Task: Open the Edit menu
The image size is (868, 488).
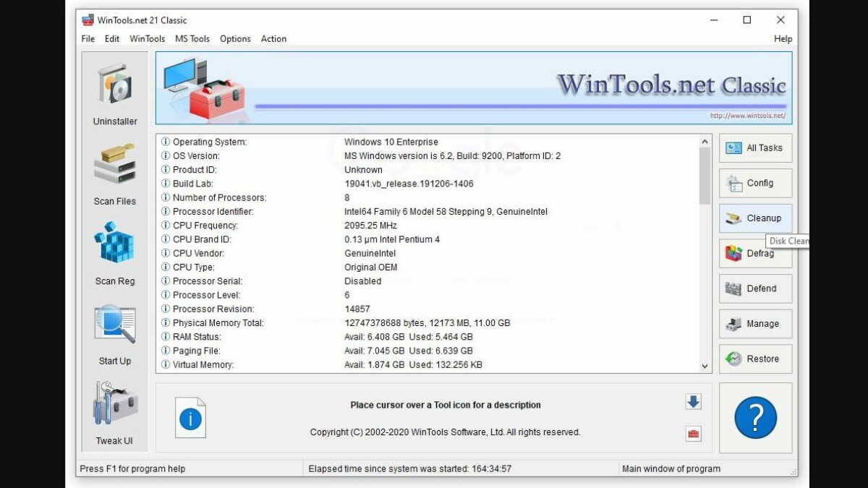Action: pos(112,39)
